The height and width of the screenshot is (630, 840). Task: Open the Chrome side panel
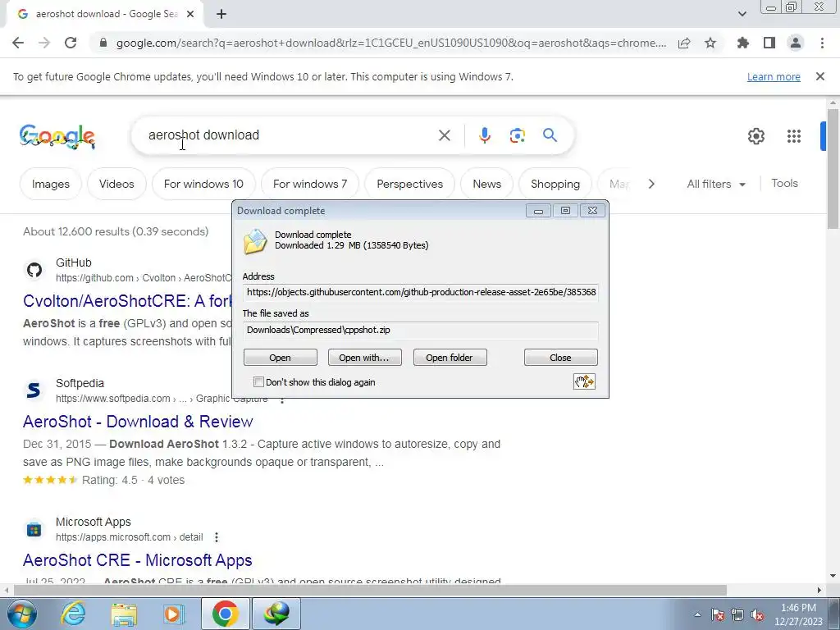coord(769,43)
